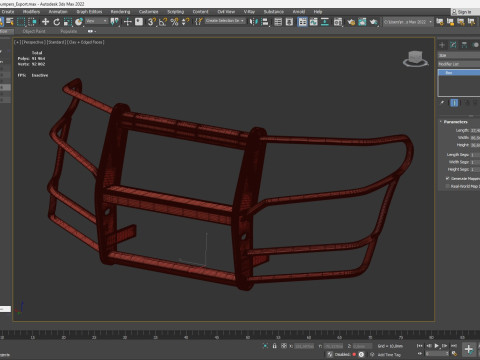This screenshot has height=360, width=480.
Task: Click the Length parameter field
Action: click(x=475, y=130)
